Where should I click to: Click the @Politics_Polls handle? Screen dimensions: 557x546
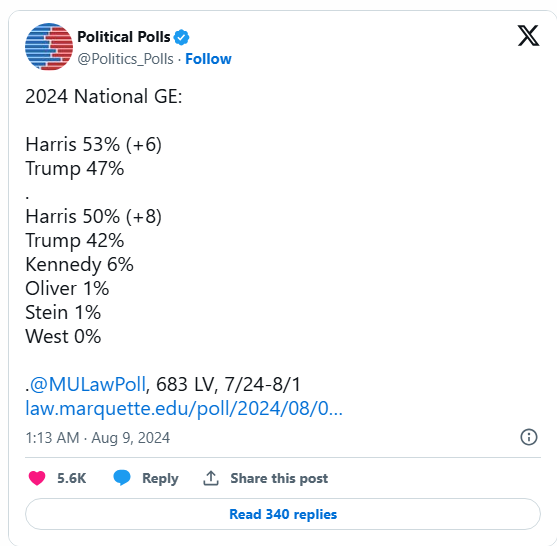tap(125, 59)
